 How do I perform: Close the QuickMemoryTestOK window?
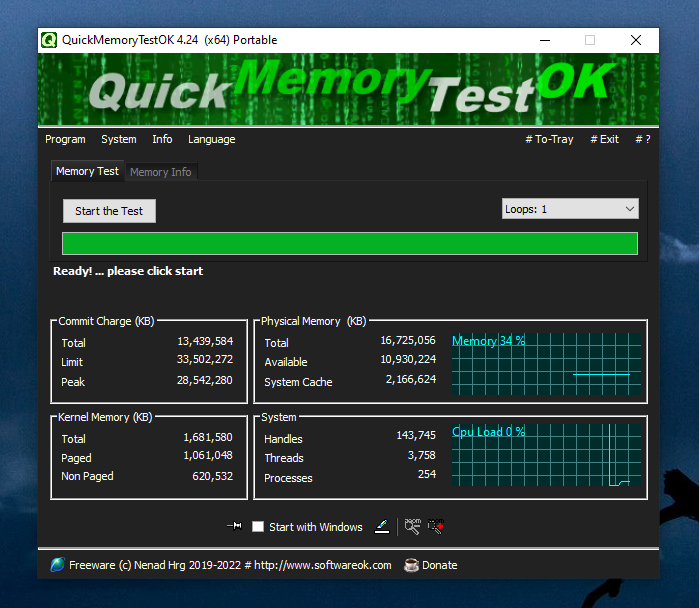(636, 40)
